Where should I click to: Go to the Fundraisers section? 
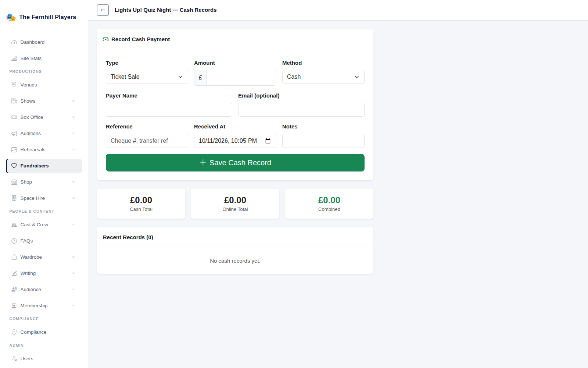click(44, 166)
